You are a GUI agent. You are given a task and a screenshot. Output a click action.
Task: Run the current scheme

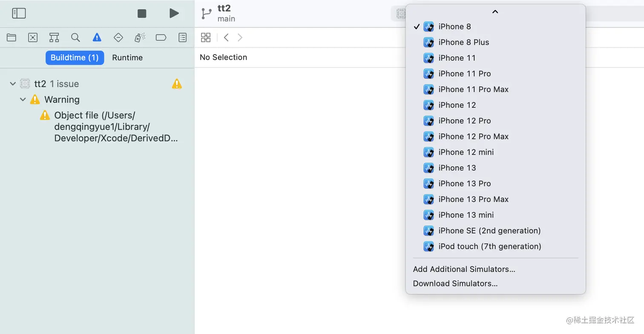point(174,13)
